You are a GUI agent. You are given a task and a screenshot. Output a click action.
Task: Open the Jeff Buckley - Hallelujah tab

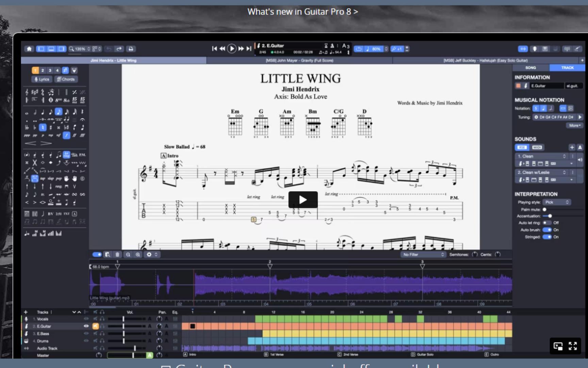click(x=486, y=60)
